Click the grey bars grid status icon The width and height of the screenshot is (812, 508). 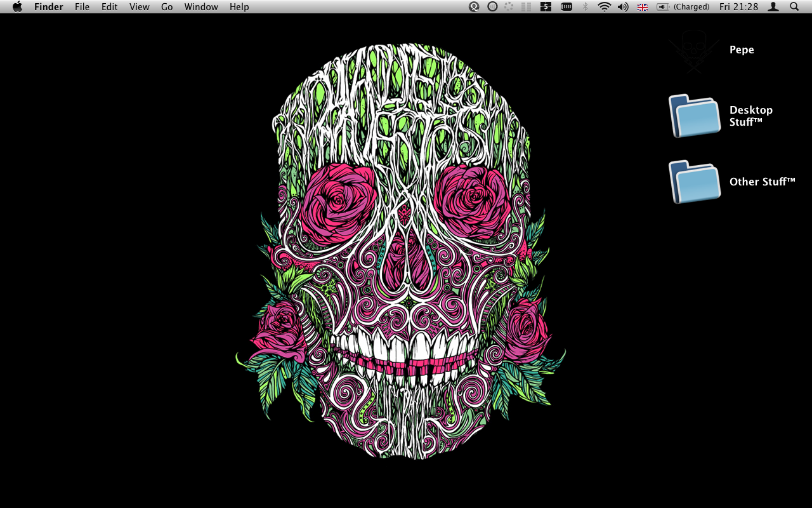pos(526,7)
